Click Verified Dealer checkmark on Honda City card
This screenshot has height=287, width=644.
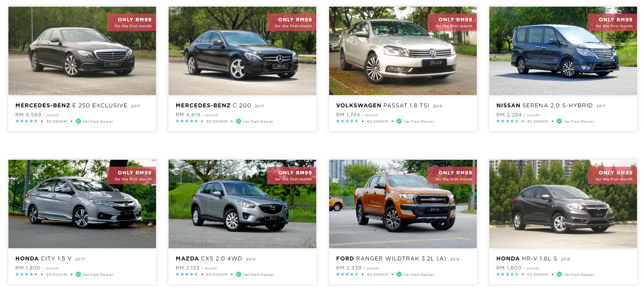78,274
